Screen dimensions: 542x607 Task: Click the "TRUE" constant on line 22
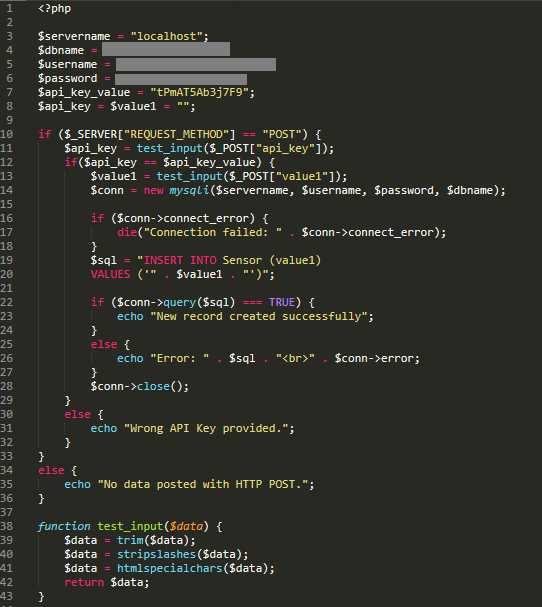point(281,302)
